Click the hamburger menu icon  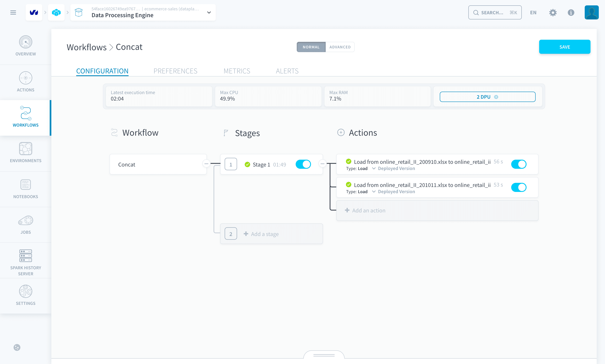tap(13, 12)
